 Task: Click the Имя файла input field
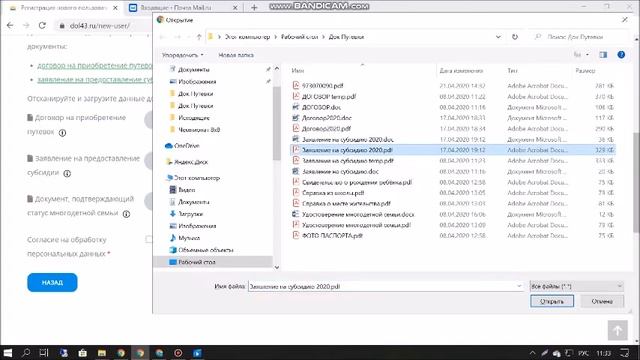point(381,287)
